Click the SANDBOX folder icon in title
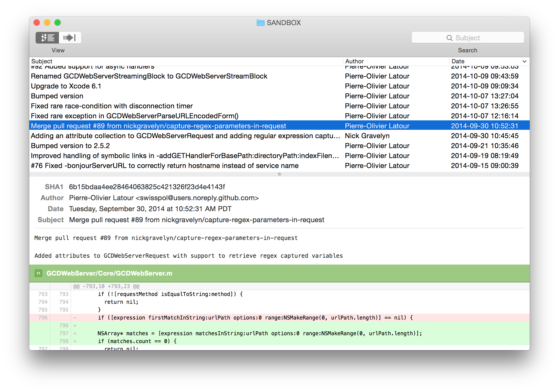 pos(260,23)
